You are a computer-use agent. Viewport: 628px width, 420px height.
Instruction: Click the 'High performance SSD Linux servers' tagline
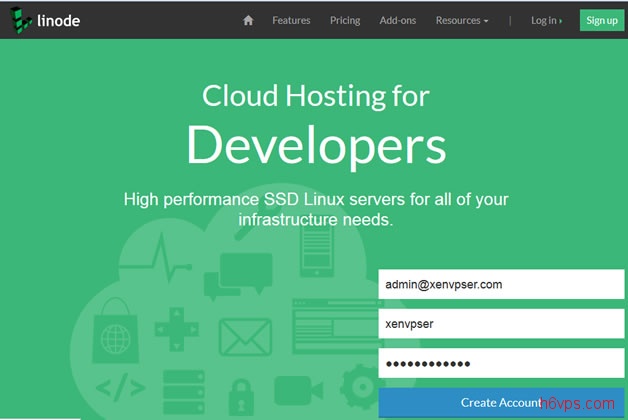[x=316, y=209]
